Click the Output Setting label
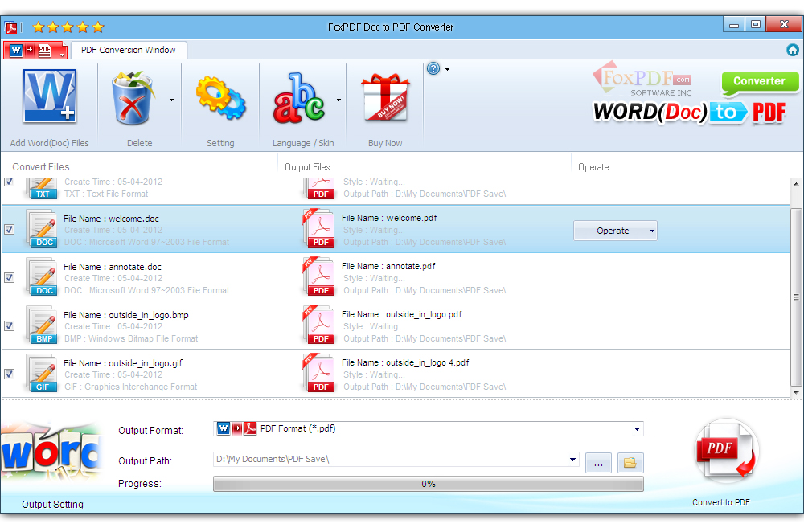 [52, 505]
